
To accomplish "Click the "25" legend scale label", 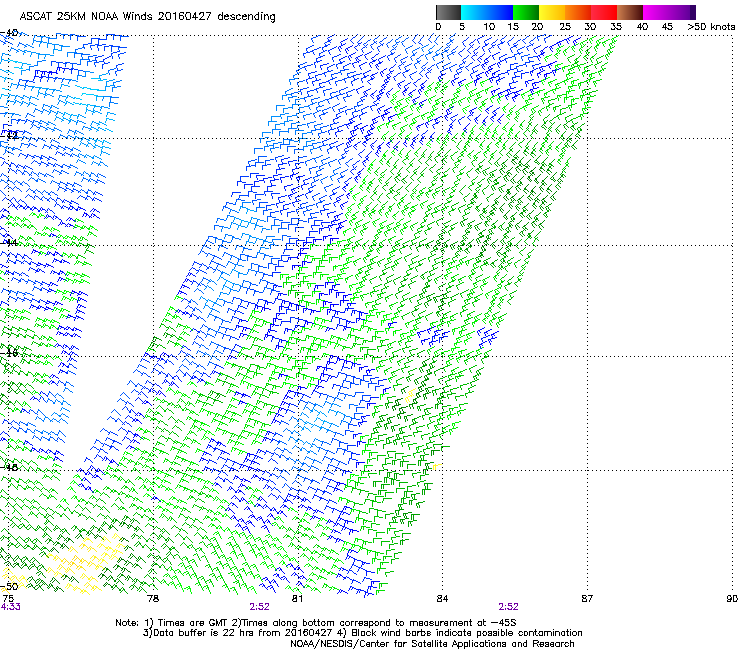I will point(565,27).
